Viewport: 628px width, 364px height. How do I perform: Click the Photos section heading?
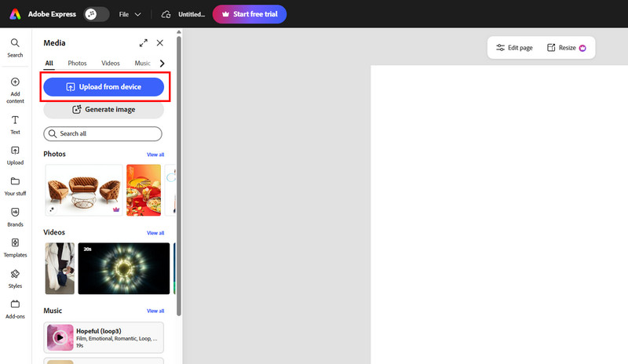(54, 155)
